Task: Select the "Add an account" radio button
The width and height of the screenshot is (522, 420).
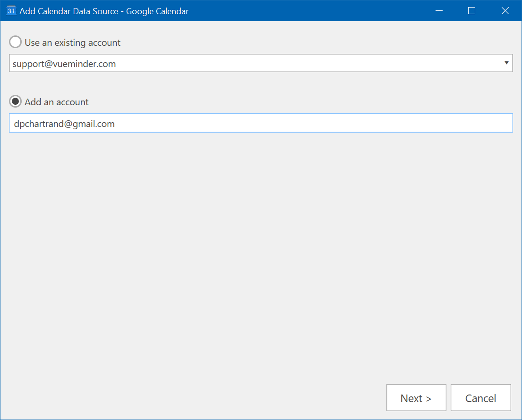Action: tap(16, 101)
